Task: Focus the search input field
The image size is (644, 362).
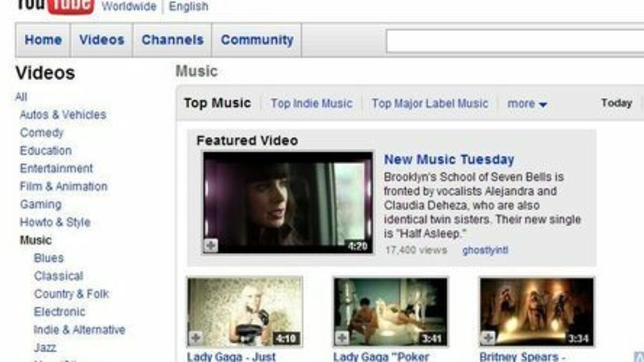Action: click(514, 41)
